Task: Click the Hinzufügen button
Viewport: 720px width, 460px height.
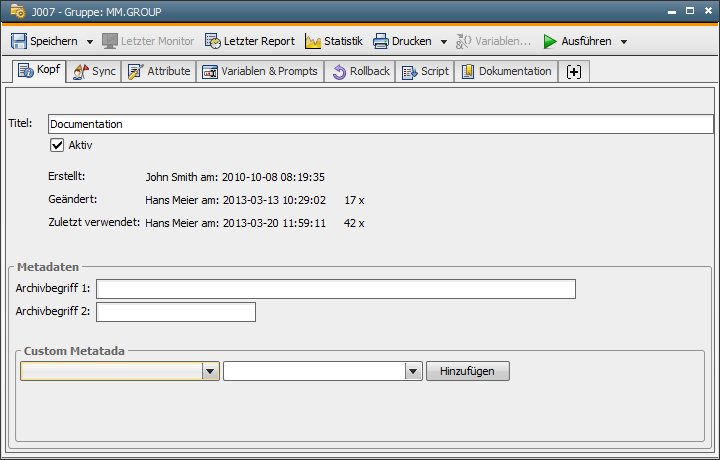Action: 467,371
